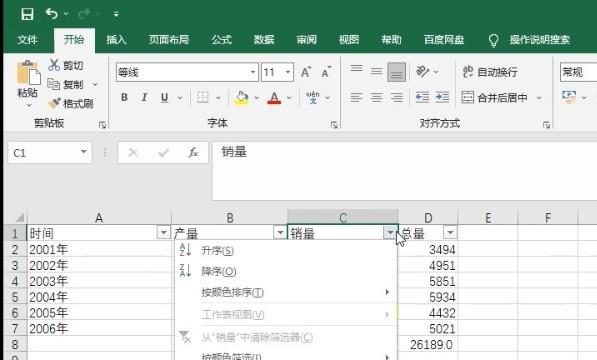Click the middle align icon

tap(377, 71)
